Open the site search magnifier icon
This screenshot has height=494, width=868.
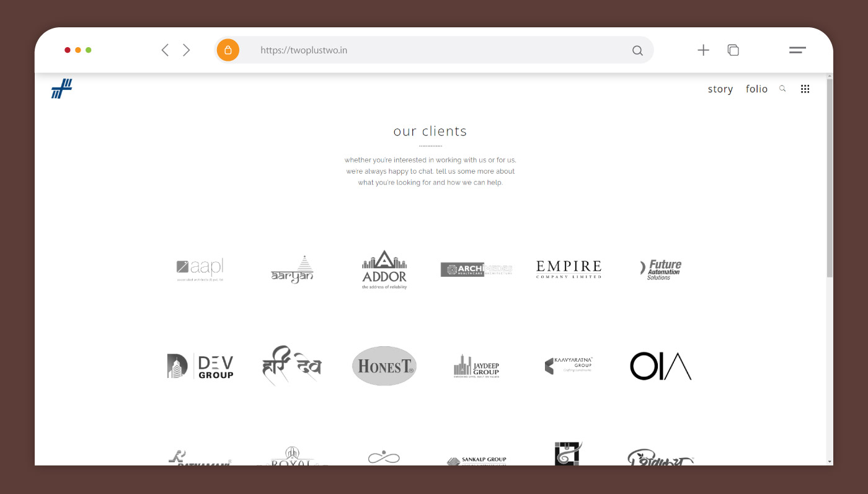[782, 89]
